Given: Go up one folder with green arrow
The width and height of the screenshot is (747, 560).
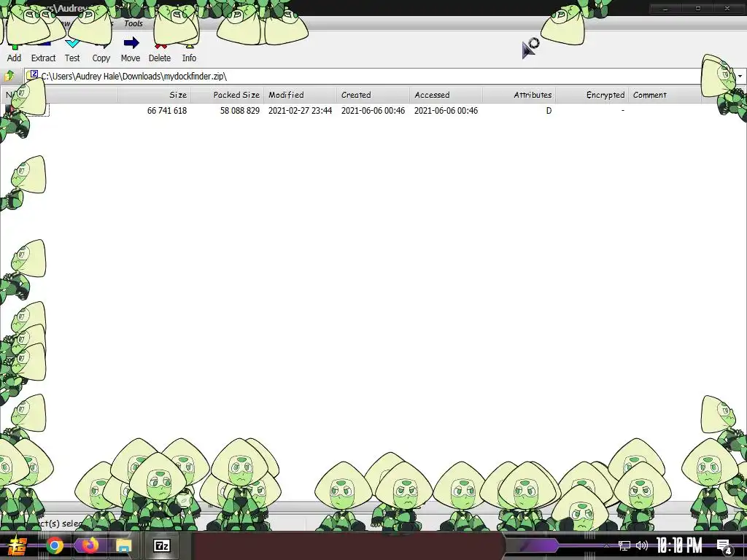Looking at the screenshot, I should 9,76.
